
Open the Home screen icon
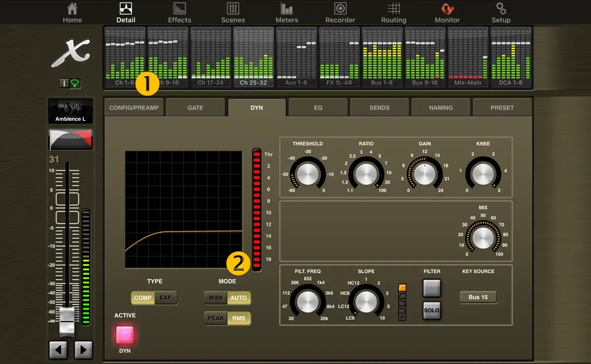72,13
